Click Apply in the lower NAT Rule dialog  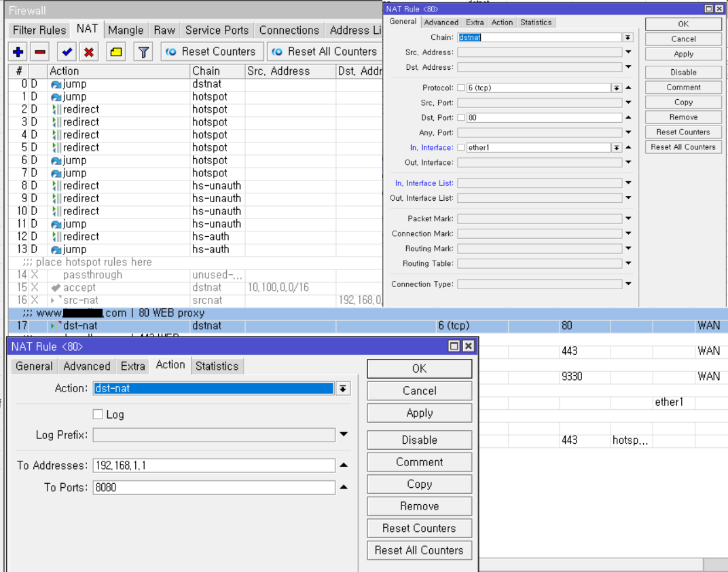(x=420, y=413)
